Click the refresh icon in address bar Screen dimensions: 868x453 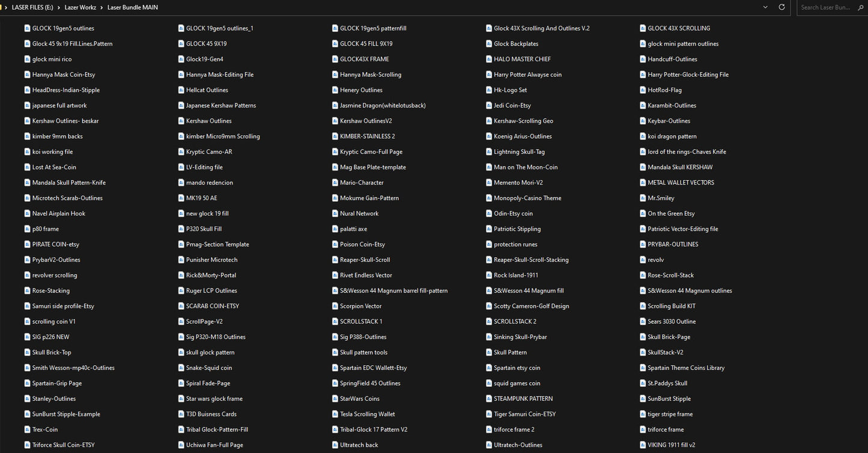tap(782, 7)
